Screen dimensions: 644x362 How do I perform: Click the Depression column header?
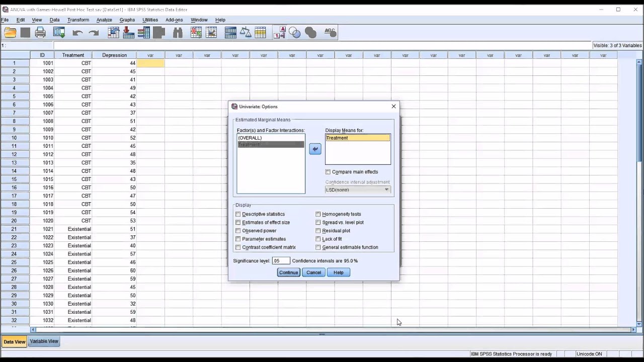tap(114, 55)
